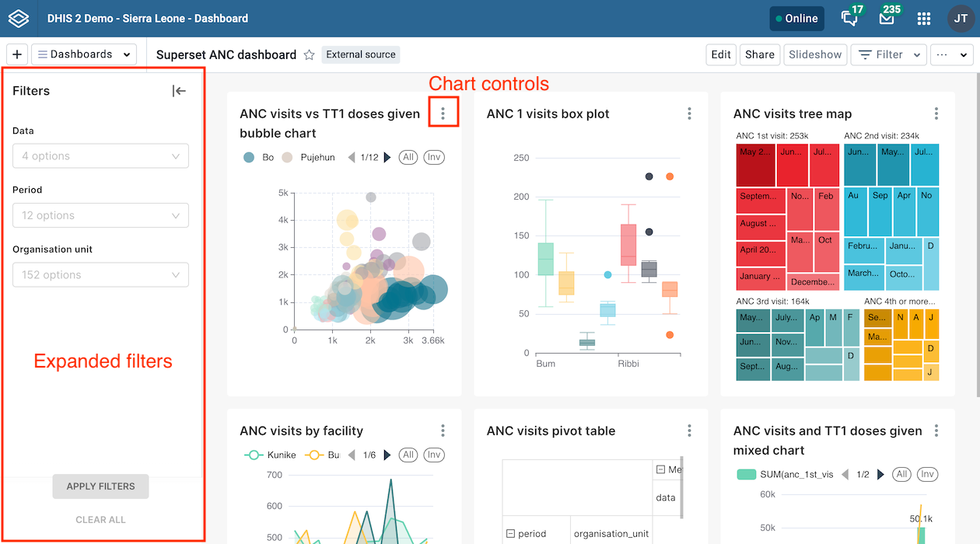Image resolution: width=980 pixels, height=544 pixels.
Task: Click the Share button
Action: click(759, 54)
